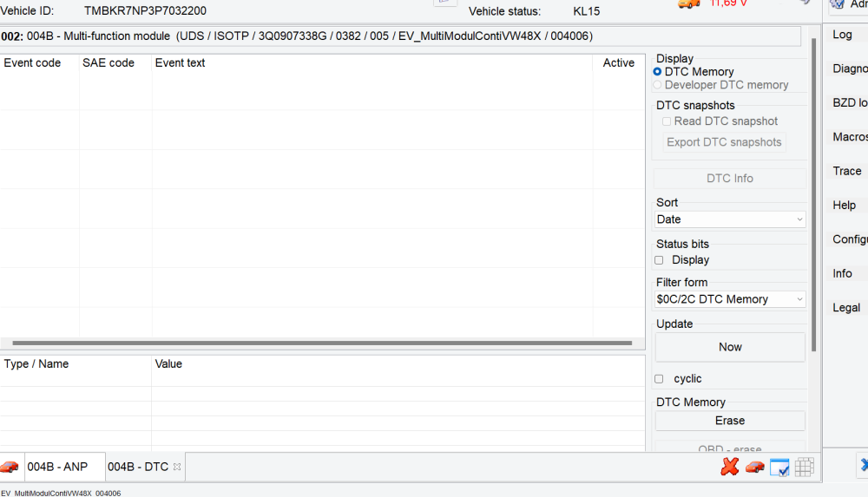Open the Legal sidebar item

(846, 308)
